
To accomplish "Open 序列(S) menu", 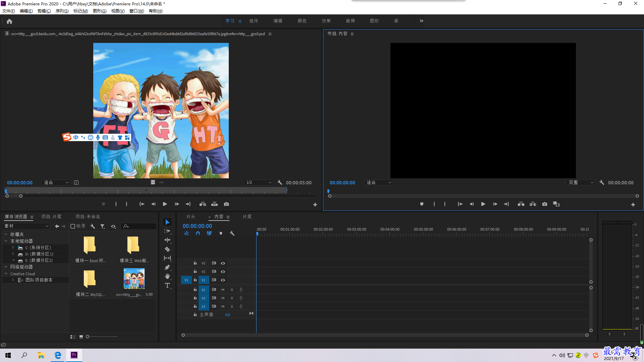I will click(x=62, y=11).
